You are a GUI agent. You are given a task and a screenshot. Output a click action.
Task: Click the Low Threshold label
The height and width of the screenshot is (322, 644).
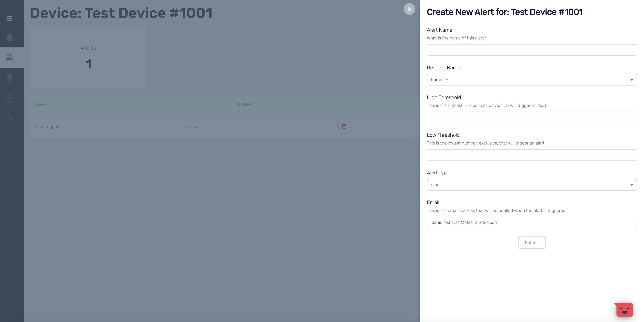[443, 135]
